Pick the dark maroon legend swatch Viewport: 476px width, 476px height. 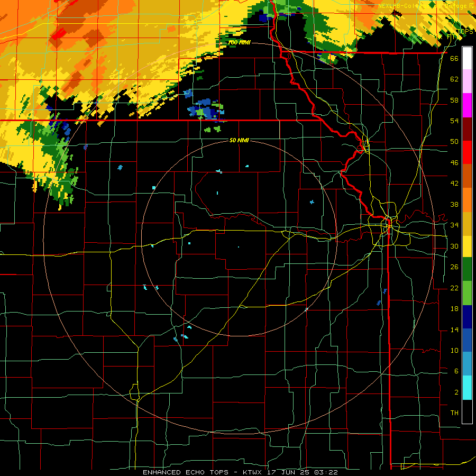pyautogui.click(x=467, y=129)
